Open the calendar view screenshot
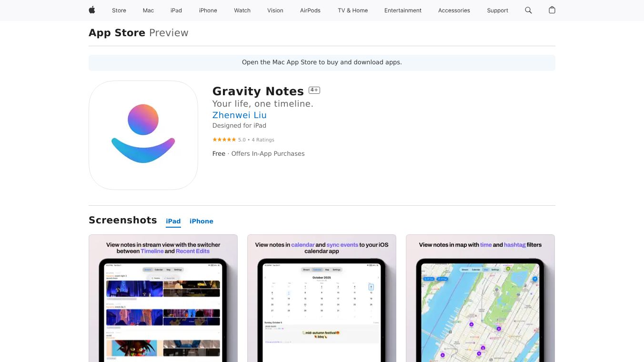The width and height of the screenshot is (644, 362). [322, 298]
